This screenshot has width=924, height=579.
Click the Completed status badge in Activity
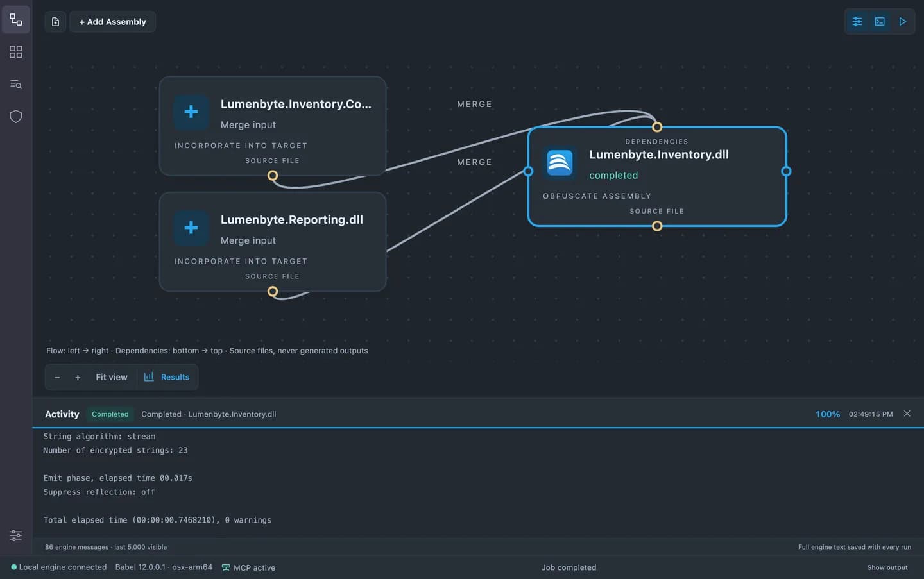pyautogui.click(x=110, y=414)
